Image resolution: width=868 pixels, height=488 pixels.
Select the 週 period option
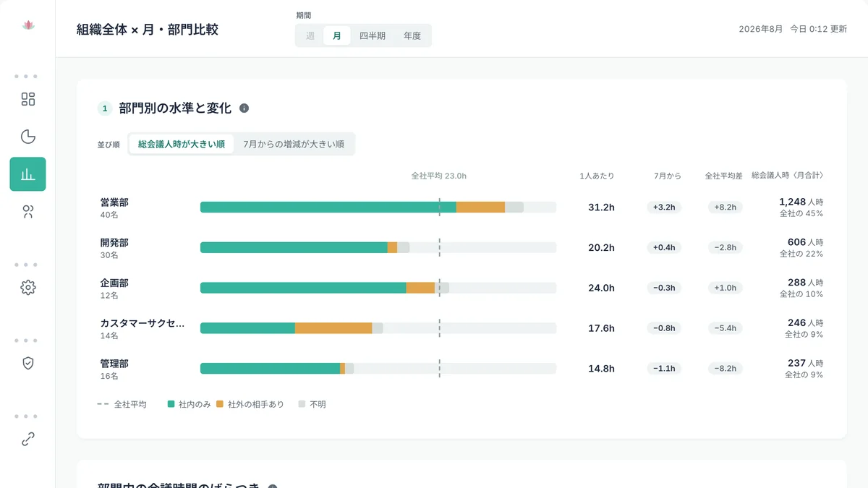tap(310, 35)
